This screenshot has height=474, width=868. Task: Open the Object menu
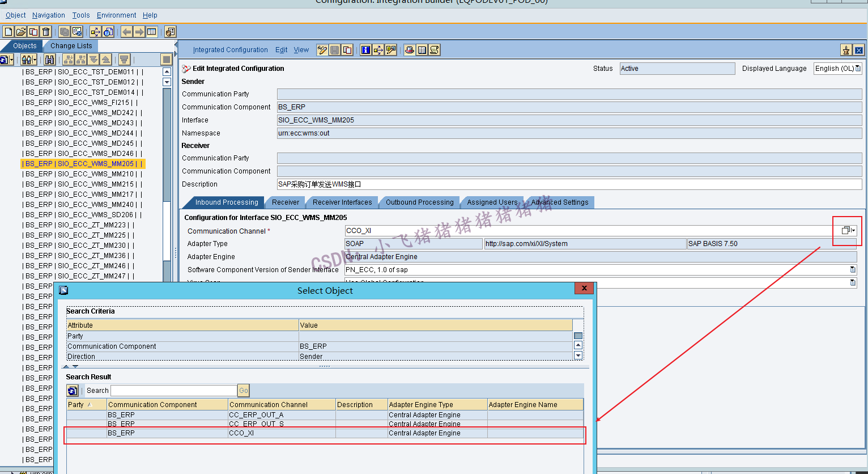pos(16,15)
